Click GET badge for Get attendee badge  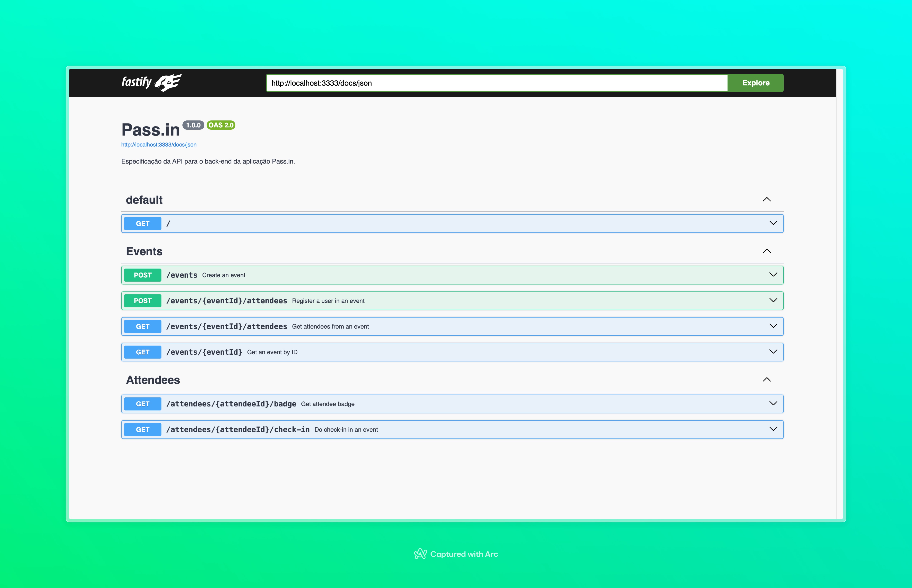143,404
